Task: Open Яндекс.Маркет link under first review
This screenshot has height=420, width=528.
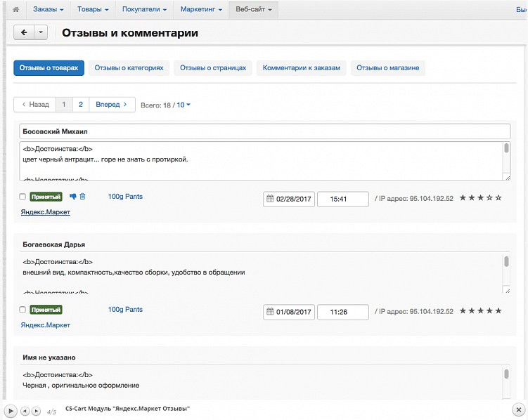Action: [46, 212]
